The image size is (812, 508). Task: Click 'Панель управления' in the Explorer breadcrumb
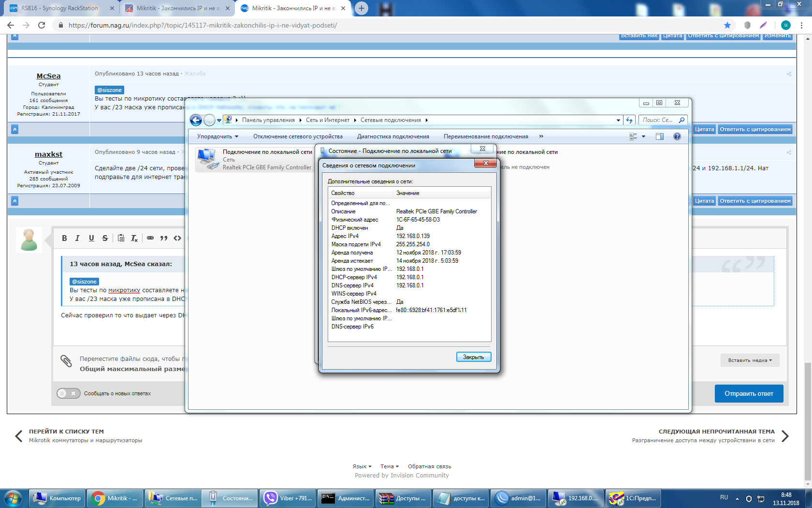tap(268, 120)
